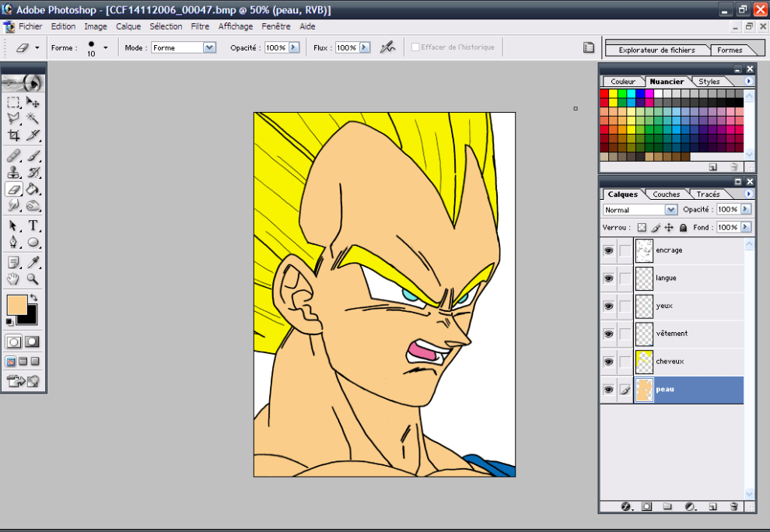The width and height of the screenshot is (770, 532).
Task: Select the Healing Brush tool
Action: coord(13,156)
